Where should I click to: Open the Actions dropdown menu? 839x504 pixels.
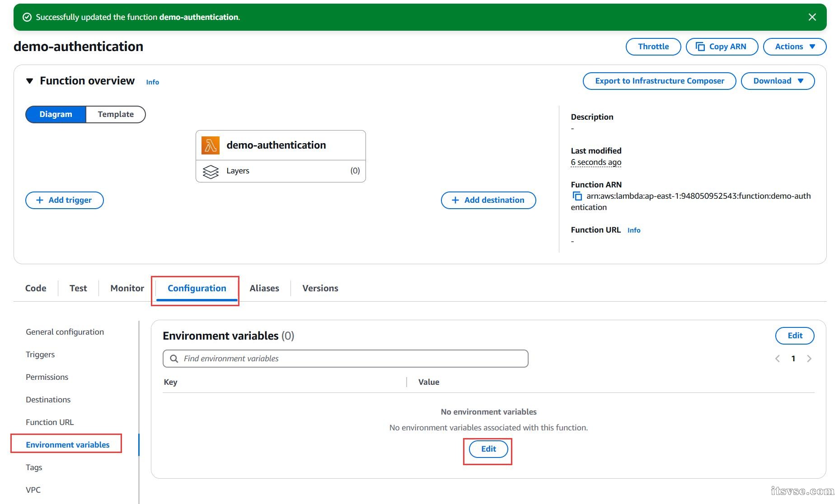(794, 47)
